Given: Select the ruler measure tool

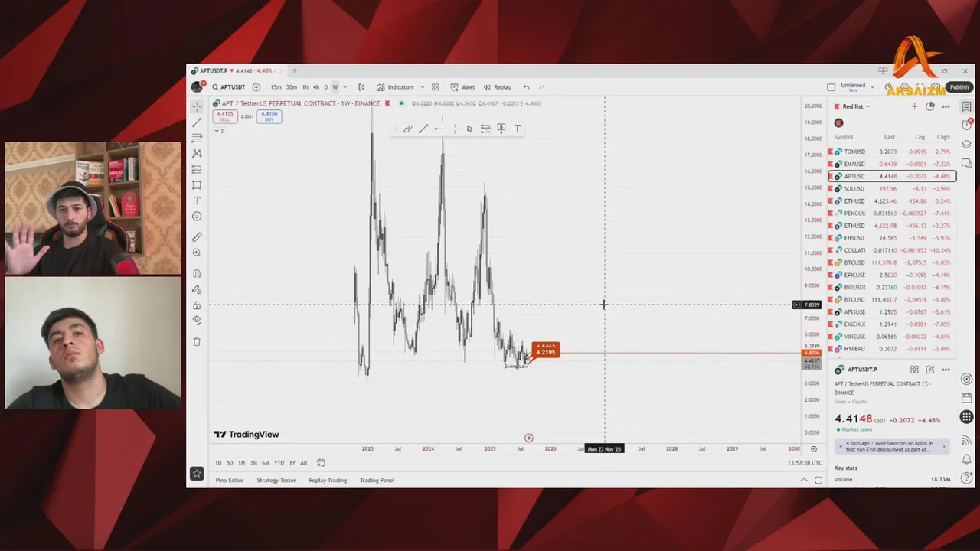Looking at the screenshot, I should click(x=197, y=237).
